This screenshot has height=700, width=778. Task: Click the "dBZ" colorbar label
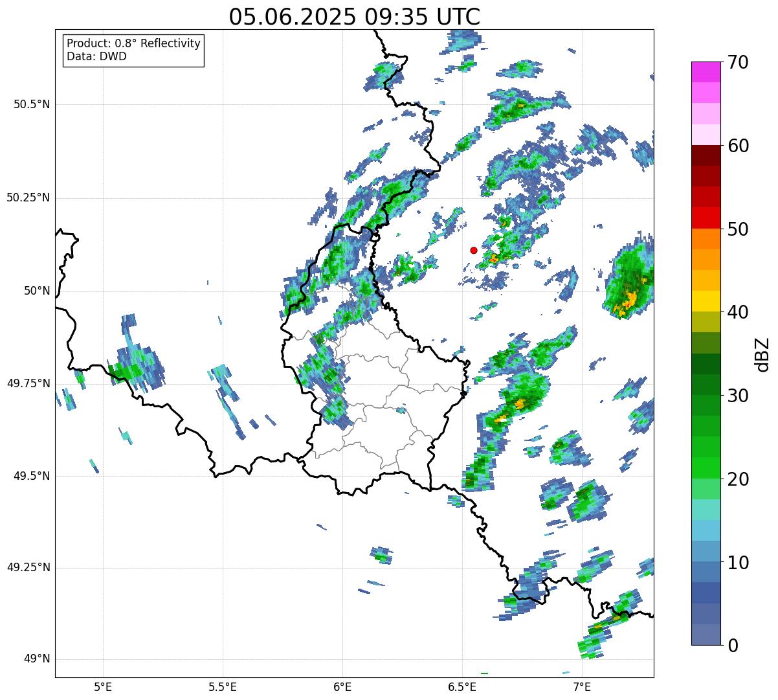click(x=762, y=354)
